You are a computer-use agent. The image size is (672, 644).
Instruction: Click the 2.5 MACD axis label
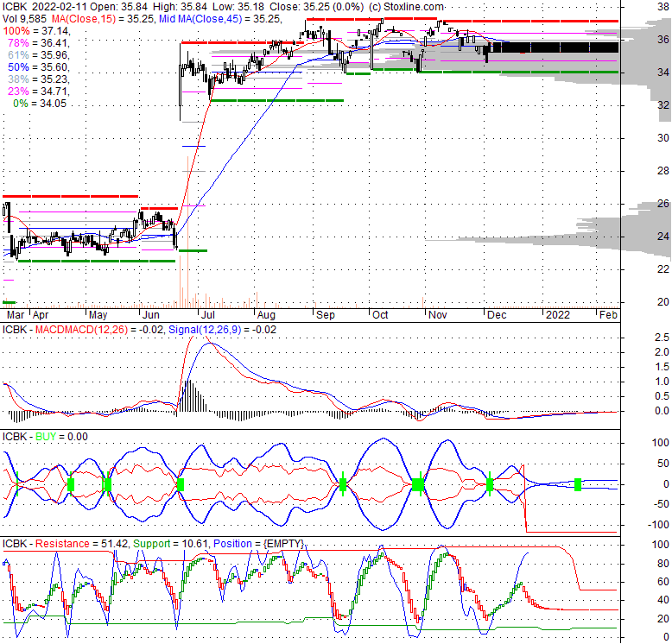[662, 338]
